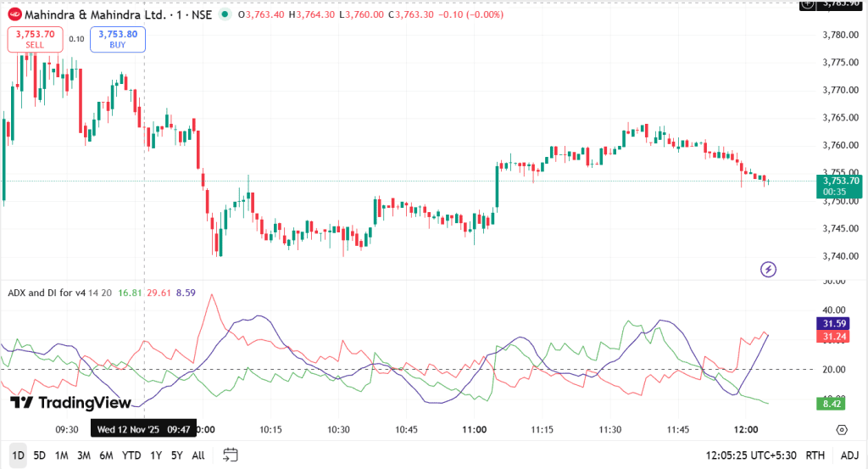Image resolution: width=868 pixels, height=469 pixels.
Task: Click the TradingView logo
Action: click(70, 403)
